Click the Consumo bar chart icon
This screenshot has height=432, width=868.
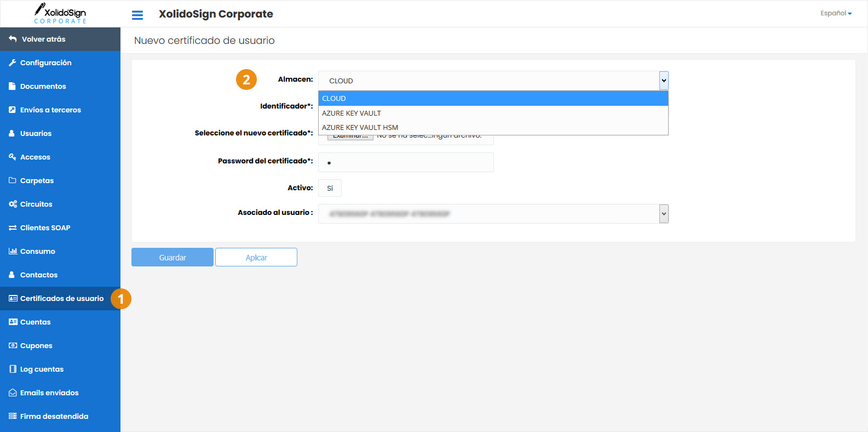(13, 252)
